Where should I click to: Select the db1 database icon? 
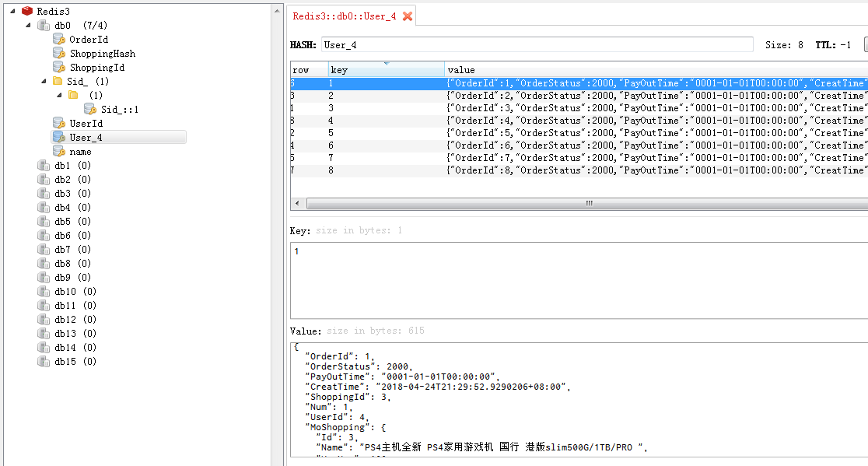coord(44,165)
